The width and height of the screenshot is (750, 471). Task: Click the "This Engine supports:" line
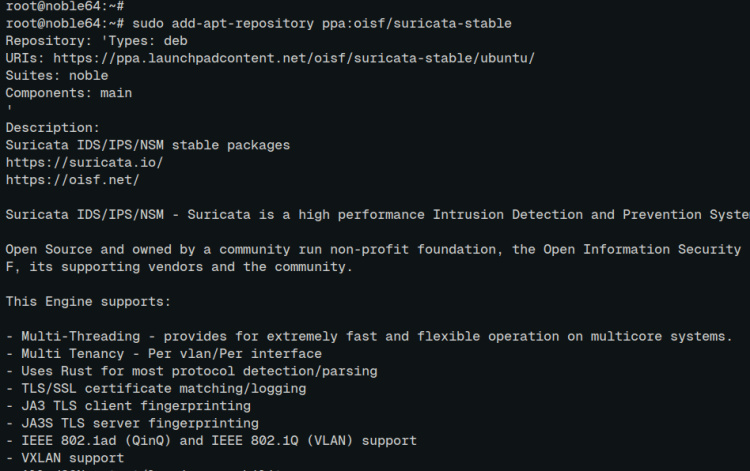point(88,301)
